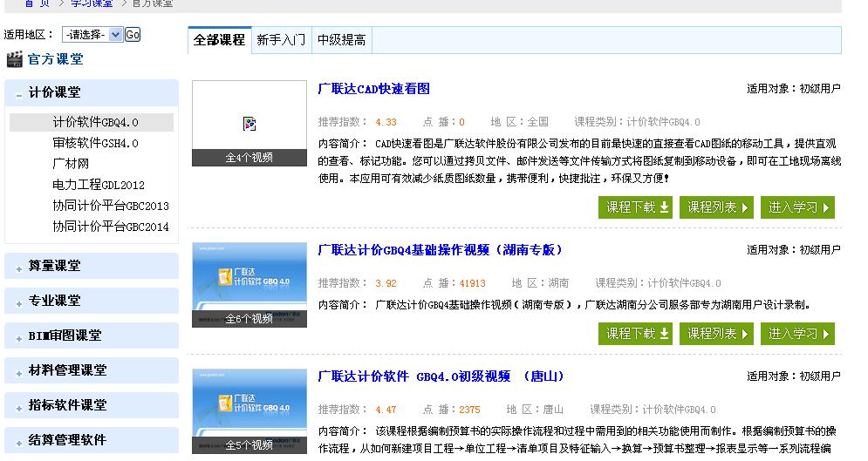868x461 pixels.
Task: Select 审核软件GSH4.0 in sidebar
Action: tap(95, 143)
